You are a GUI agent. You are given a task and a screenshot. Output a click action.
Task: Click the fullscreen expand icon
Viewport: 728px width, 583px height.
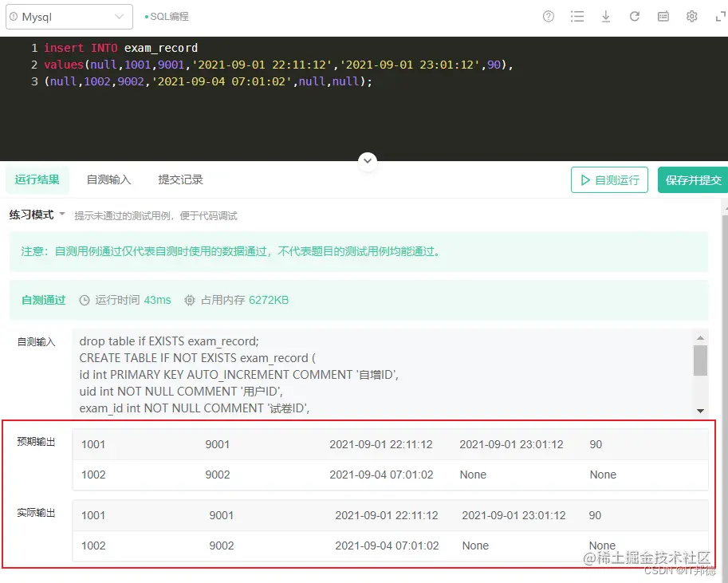[721, 17]
